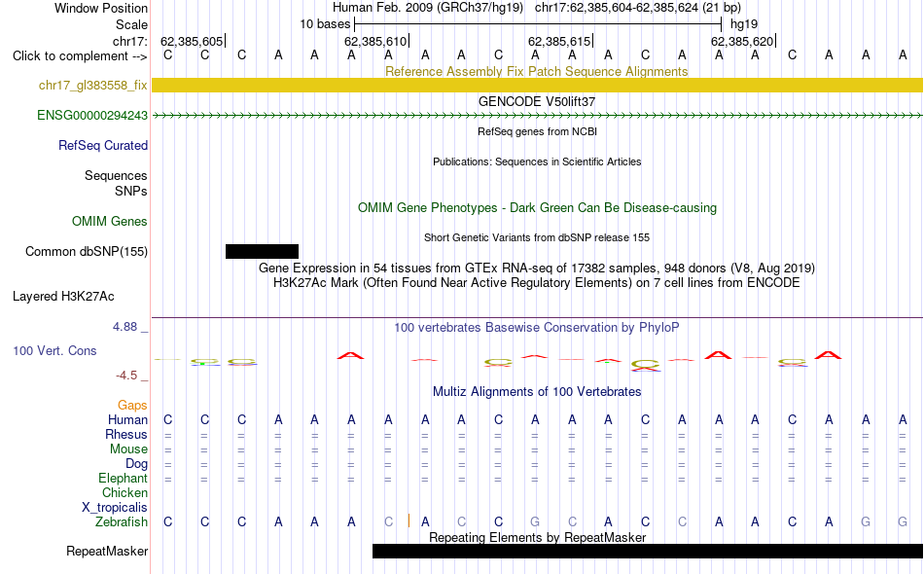Click the RepeatMasker track label
The width and height of the screenshot is (924, 574).
[x=107, y=552]
